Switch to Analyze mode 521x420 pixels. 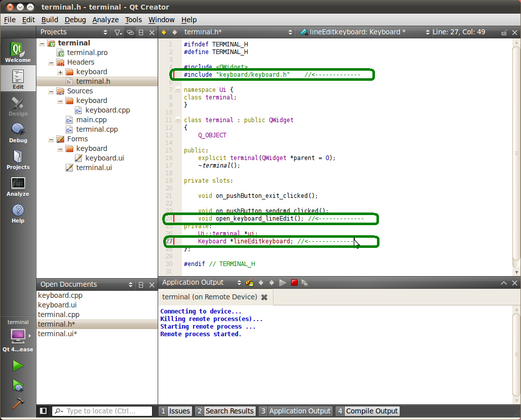tap(18, 187)
